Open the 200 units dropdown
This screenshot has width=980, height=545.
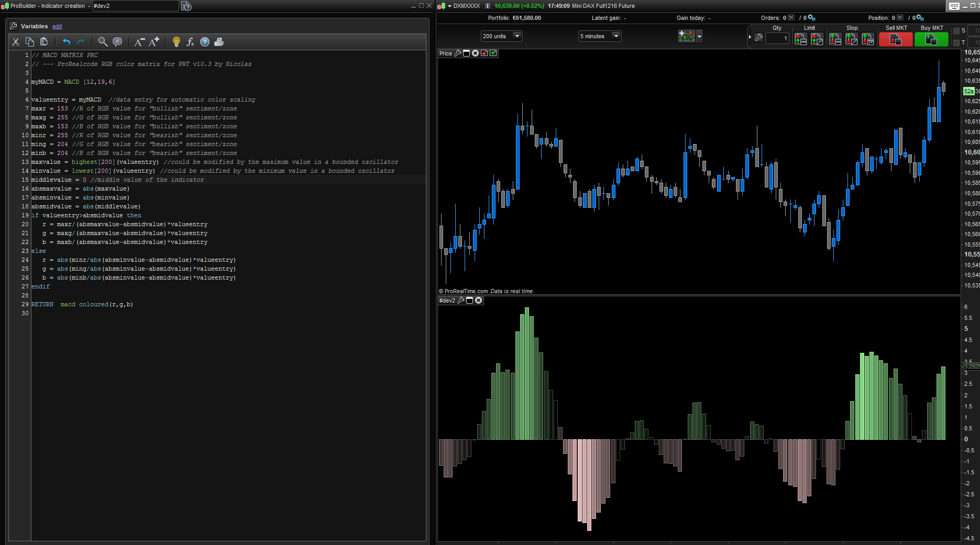501,36
